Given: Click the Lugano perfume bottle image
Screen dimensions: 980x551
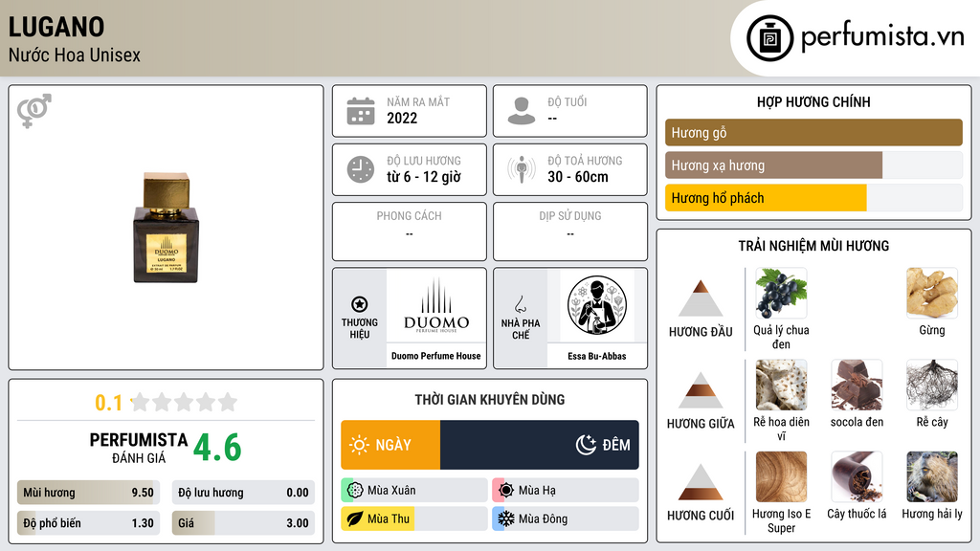Looking at the screenshot, I should [167, 228].
